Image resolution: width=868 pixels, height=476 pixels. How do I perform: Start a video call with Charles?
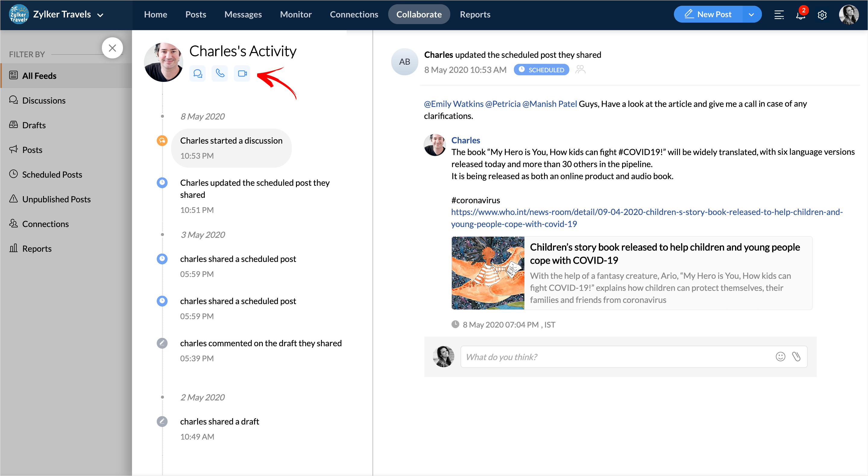242,73
